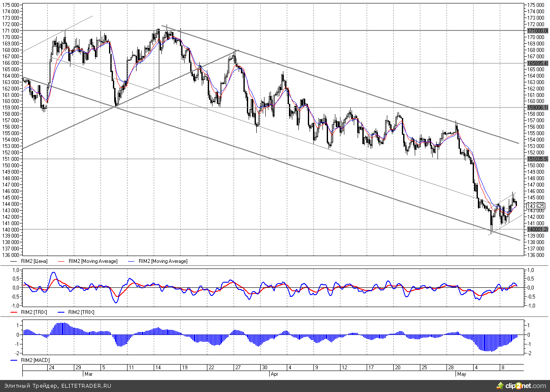Click date 27 on the time axis
Screen dimensions: 550x392
tap(237, 368)
